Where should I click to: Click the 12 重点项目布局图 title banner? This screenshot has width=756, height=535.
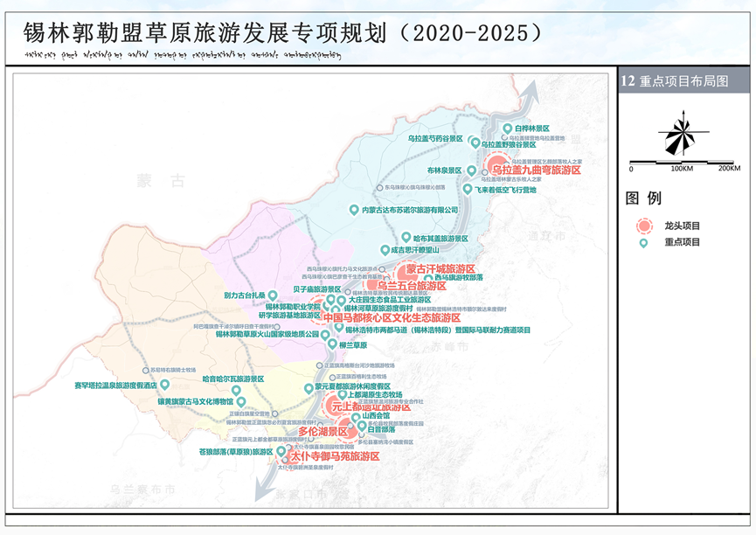pyautogui.click(x=673, y=80)
